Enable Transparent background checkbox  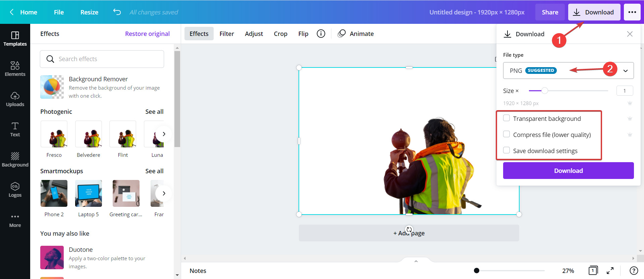pyautogui.click(x=506, y=118)
